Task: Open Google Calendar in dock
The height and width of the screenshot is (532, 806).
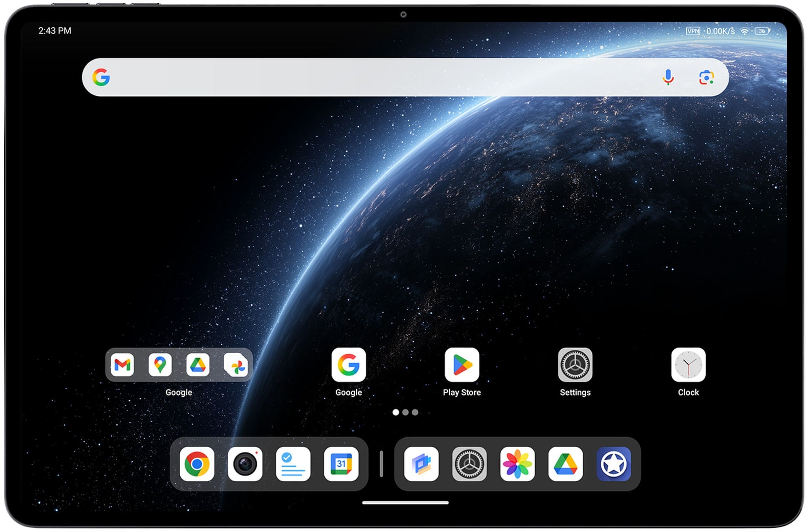Action: pos(341,464)
